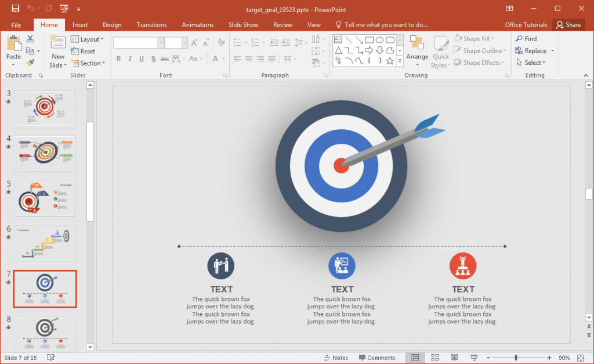Open the Slide Show tab
Image resolution: width=594 pixels, height=364 pixels.
pos(243,24)
